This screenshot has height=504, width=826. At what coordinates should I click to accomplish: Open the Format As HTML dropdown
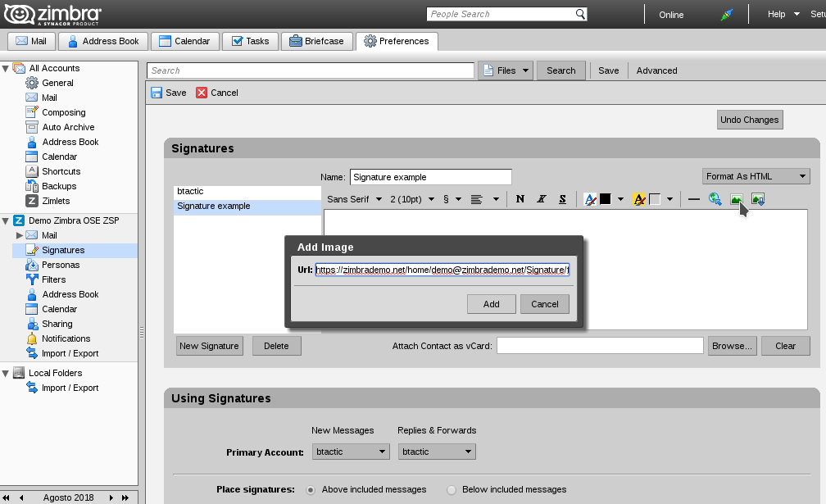(756, 176)
